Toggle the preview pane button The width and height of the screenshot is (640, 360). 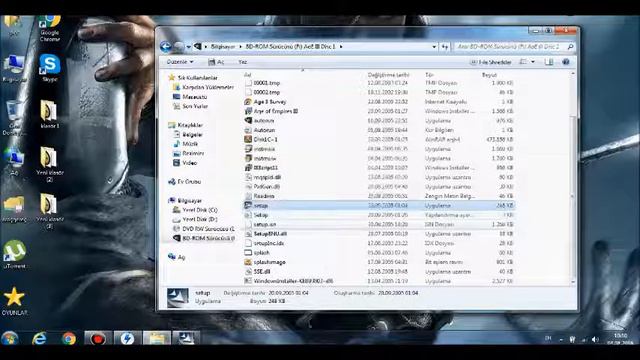(549, 62)
